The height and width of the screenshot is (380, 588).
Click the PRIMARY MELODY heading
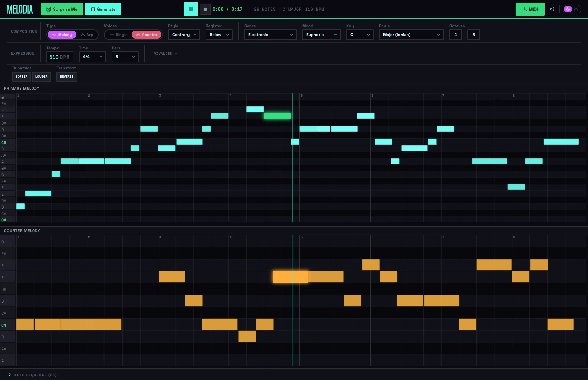click(x=22, y=88)
